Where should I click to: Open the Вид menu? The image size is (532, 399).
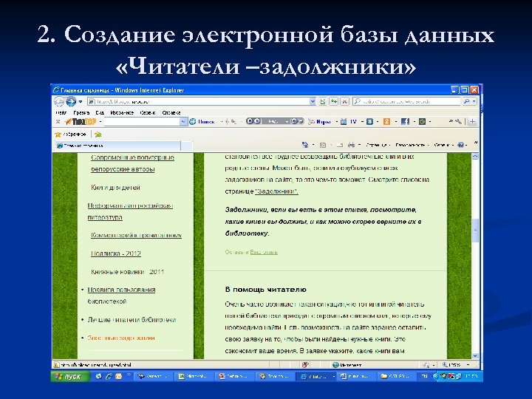coord(100,112)
